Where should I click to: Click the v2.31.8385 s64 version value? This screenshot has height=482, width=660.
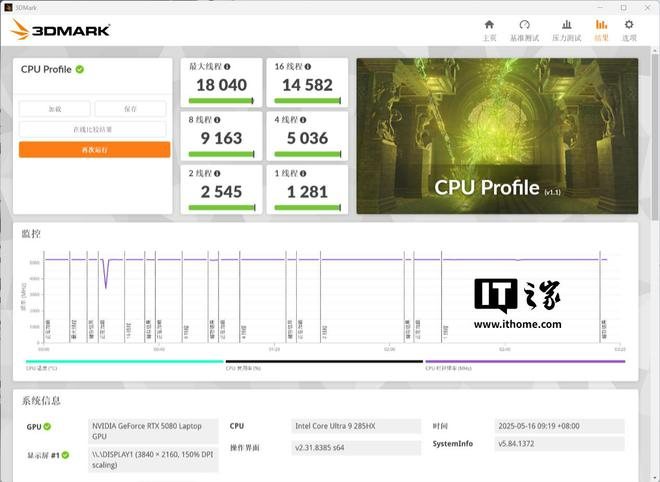[356, 448]
